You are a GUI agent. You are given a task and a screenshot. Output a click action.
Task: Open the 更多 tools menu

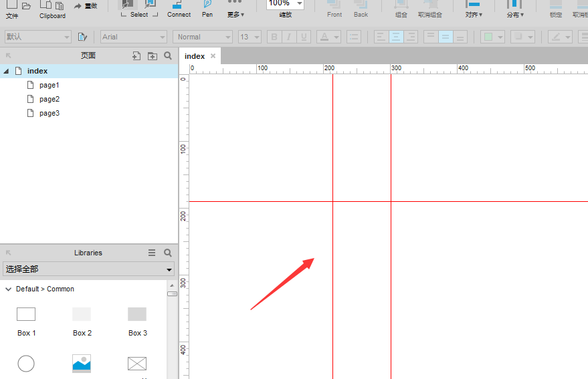tap(235, 9)
